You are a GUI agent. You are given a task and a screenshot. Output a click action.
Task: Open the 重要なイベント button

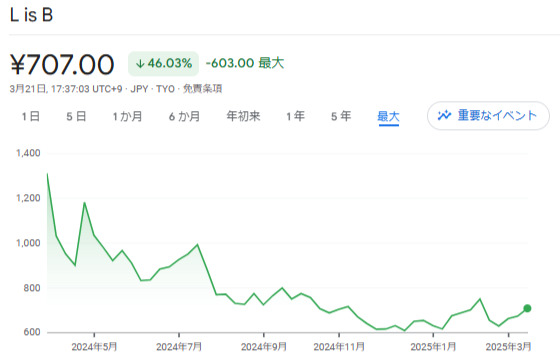488,116
